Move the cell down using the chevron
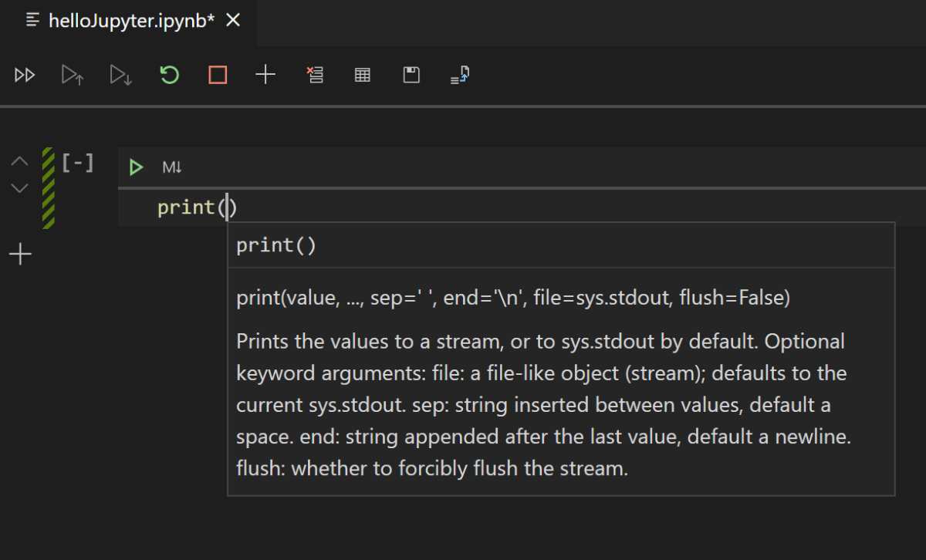This screenshot has height=560, width=926. point(19,187)
